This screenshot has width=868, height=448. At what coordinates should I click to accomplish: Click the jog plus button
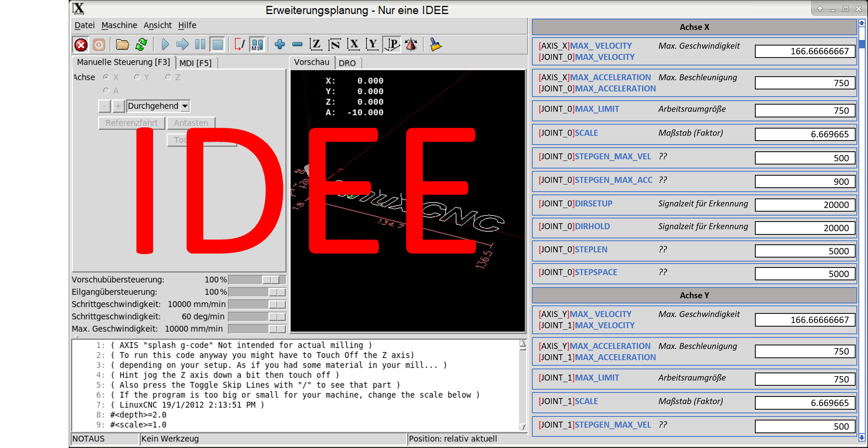point(118,106)
